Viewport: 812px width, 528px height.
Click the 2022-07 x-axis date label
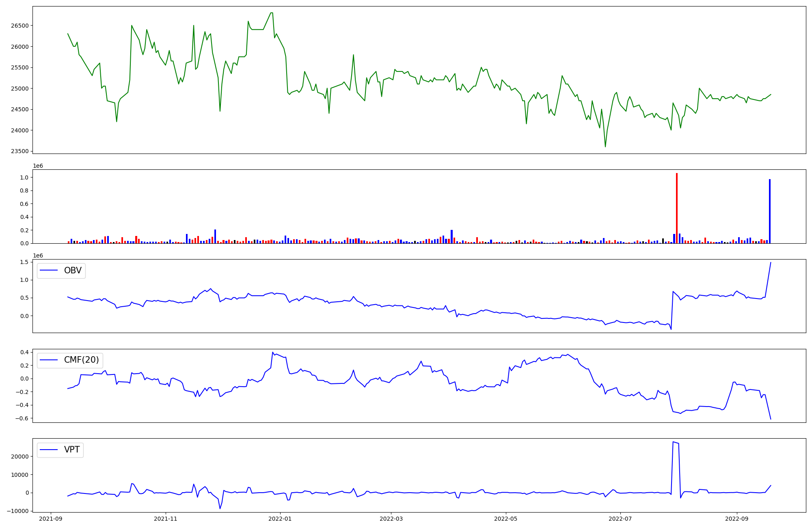(x=620, y=518)
